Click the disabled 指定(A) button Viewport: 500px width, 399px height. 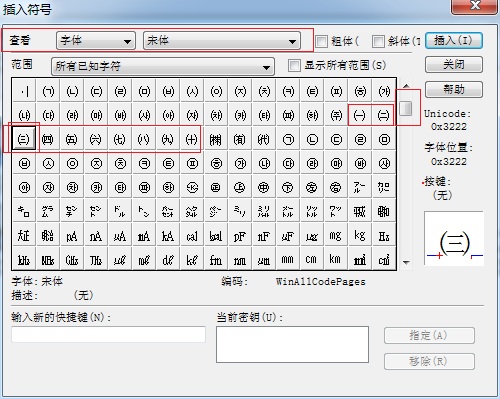(x=429, y=335)
